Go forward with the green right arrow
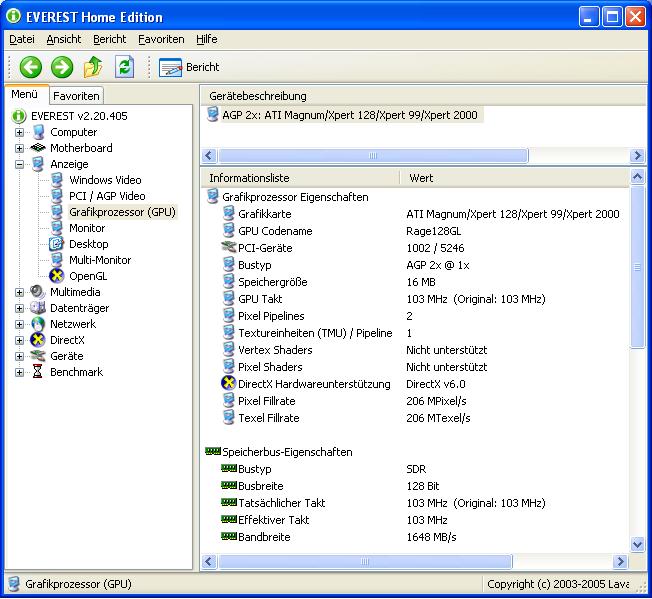The width and height of the screenshot is (652, 599). (x=62, y=67)
